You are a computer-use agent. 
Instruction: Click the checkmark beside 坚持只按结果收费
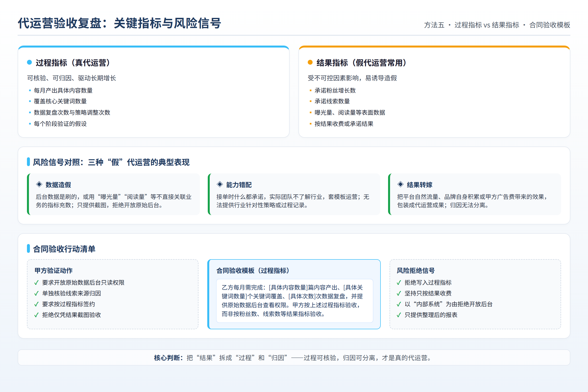click(x=399, y=294)
